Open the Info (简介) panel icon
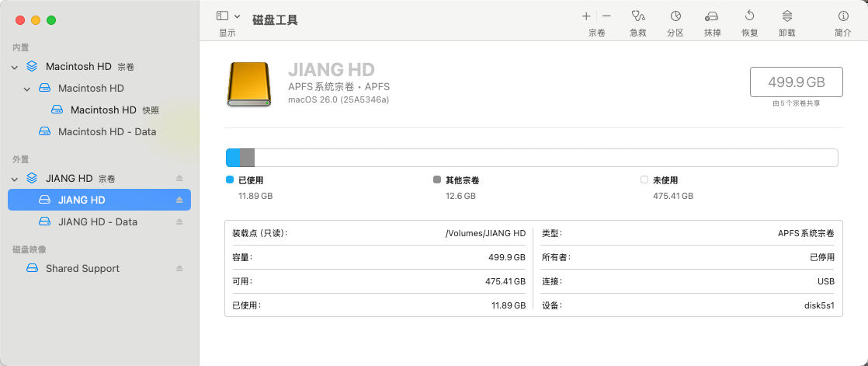868x366 pixels. click(x=843, y=16)
